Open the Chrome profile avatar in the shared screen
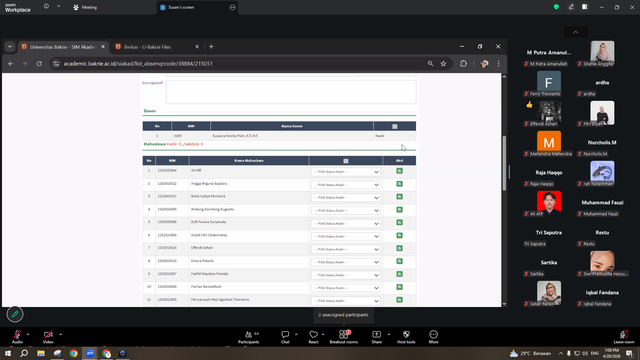 (x=484, y=64)
